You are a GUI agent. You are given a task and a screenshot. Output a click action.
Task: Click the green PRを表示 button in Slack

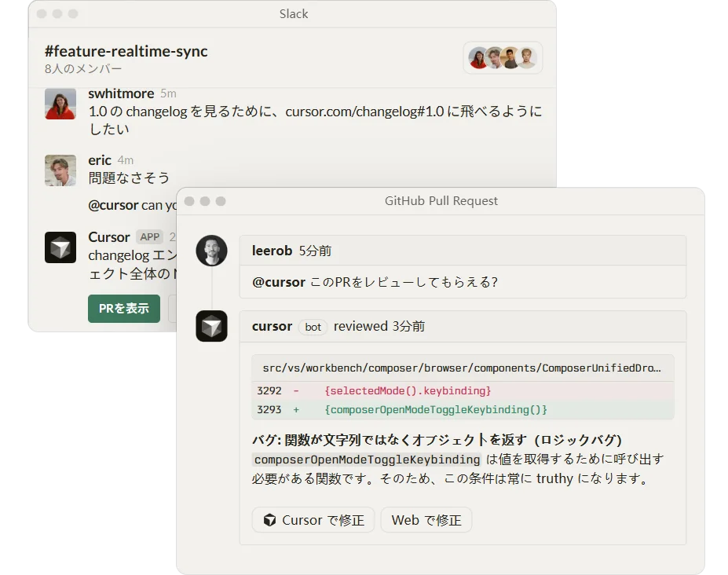click(124, 309)
